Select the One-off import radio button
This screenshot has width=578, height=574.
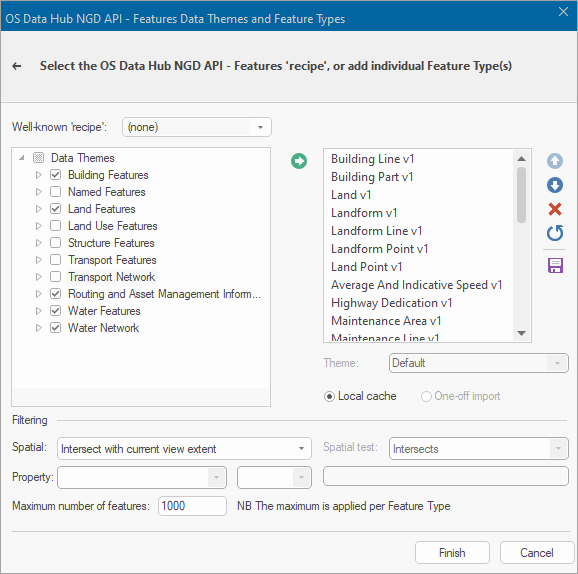tap(426, 397)
